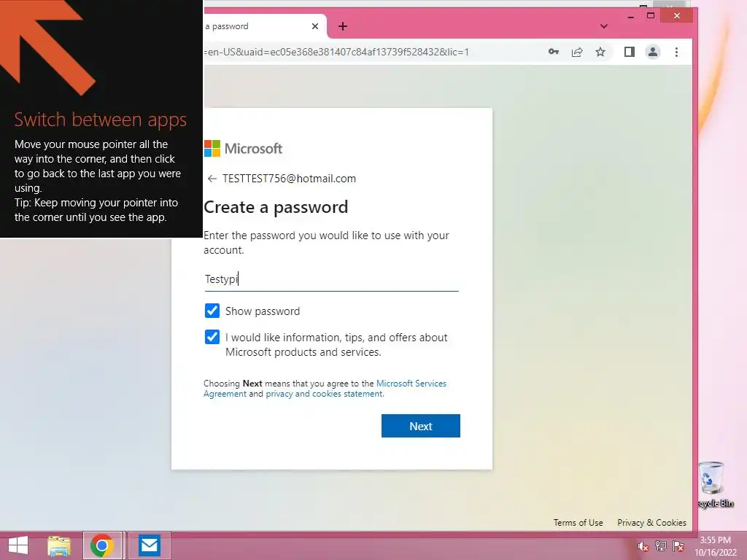Image resolution: width=747 pixels, height=560 pixels.
Task: Maximize the Chrome window
Action: (x=651, y=16)
